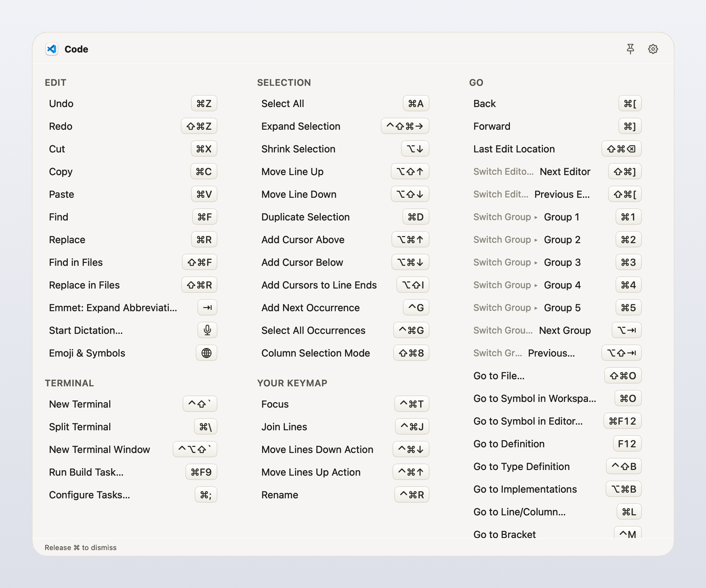
Task: Click the Run Build Task entry
Action: 131,472
